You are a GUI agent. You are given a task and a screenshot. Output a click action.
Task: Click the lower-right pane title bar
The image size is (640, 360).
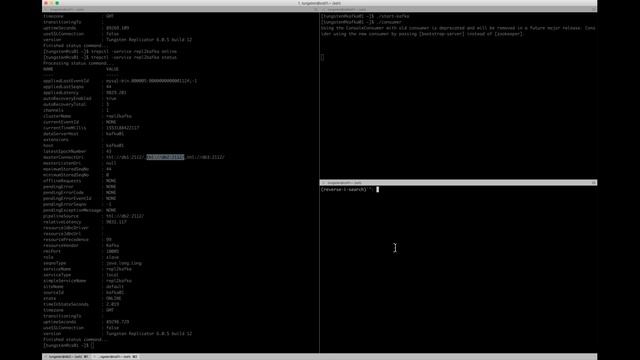point(458,183)
